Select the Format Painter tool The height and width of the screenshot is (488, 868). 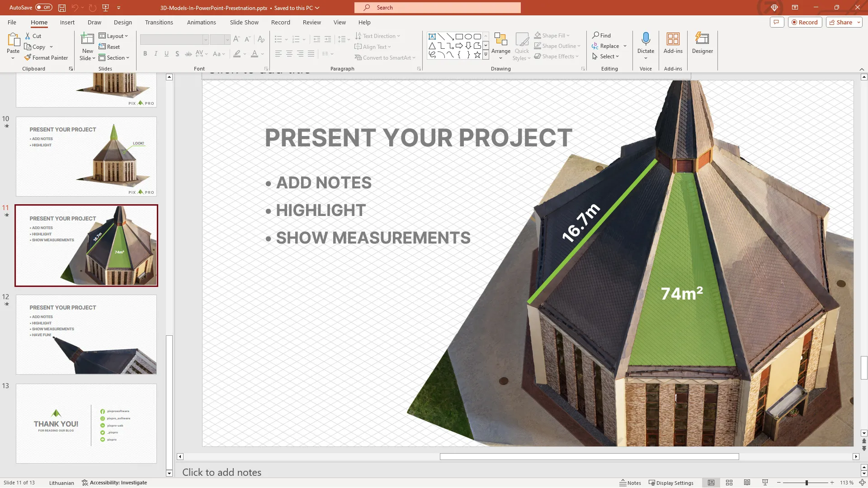(47, 57)
